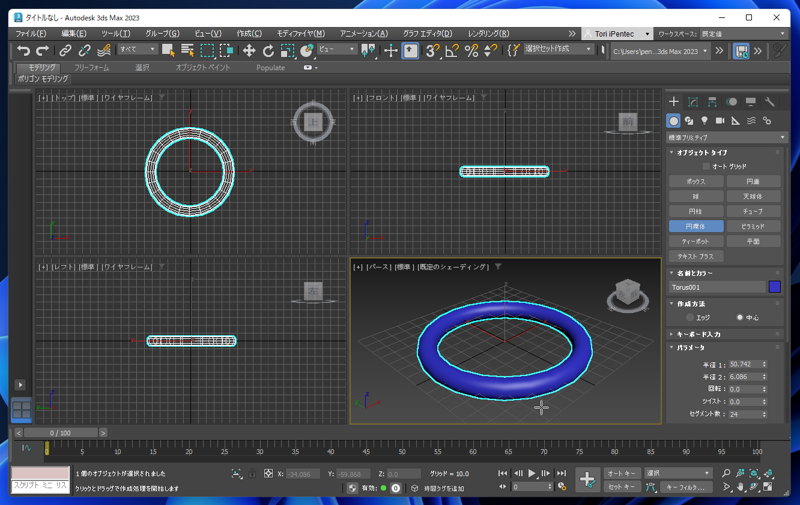Screen dimensions: 800x505
Task: Select the Helpers creation category icon
Action: [x=735, y=121]
